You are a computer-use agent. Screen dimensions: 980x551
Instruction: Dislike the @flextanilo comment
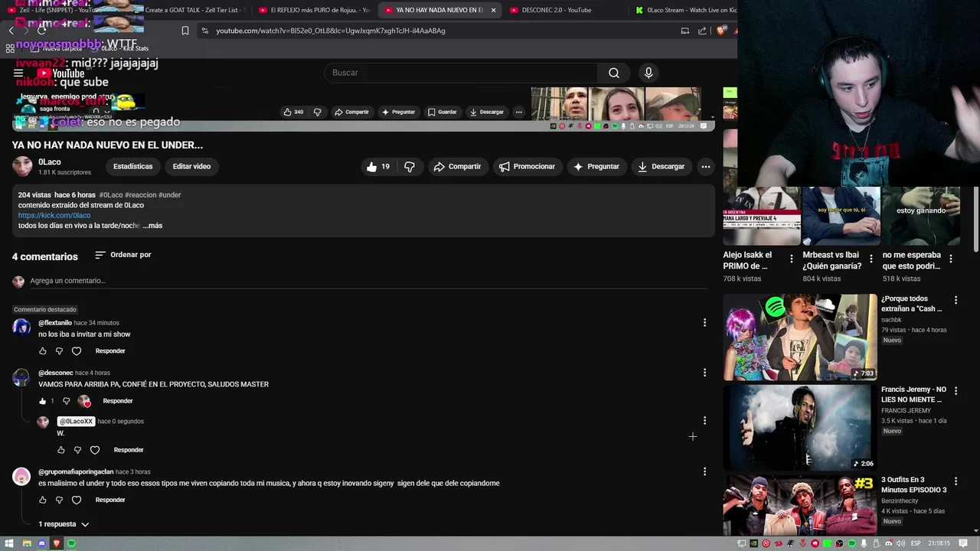click(59, 351)
